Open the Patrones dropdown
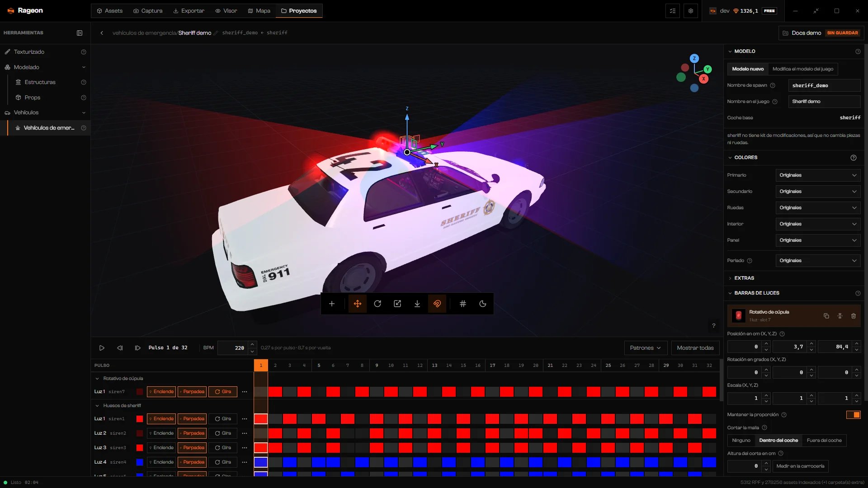The width and height of the screenshot is (868, 488). [x=645, y=348]
